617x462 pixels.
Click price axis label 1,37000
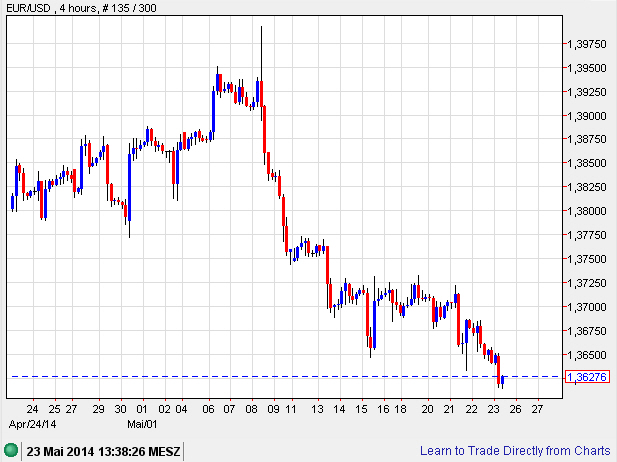pos(587,307)
